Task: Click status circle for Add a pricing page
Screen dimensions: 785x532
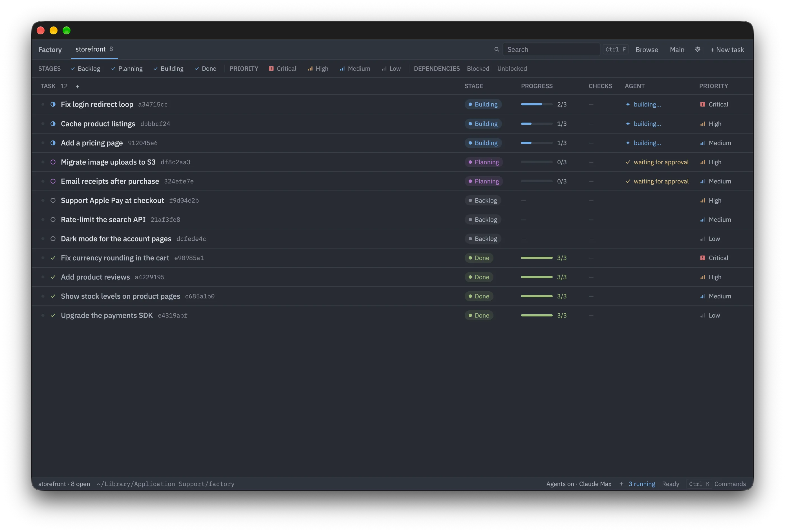Action: click(53, 143)
